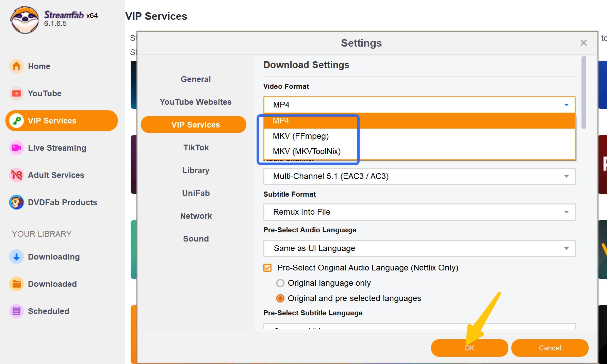This screenshot has height=364, width=607.
Task: Click the Video Format label
Action: pos(286,86)
